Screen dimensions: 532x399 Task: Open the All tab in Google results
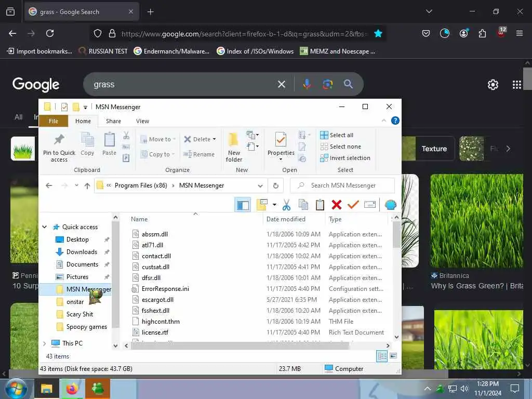tap(18, 117)
